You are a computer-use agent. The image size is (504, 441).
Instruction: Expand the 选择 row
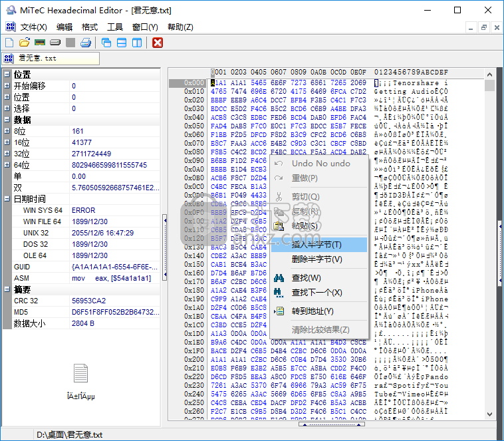[7, 108]
